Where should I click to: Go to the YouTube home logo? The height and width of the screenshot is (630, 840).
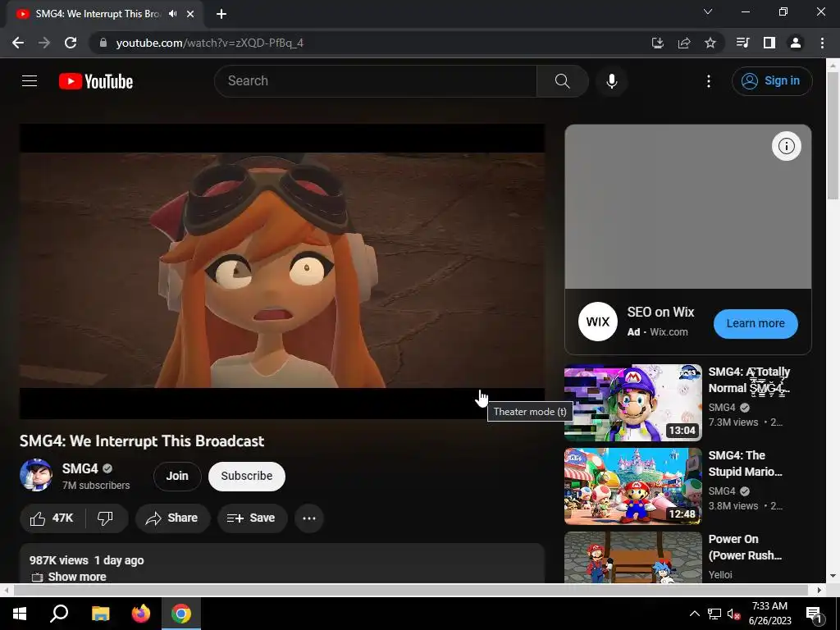click(x=96, y=81)
